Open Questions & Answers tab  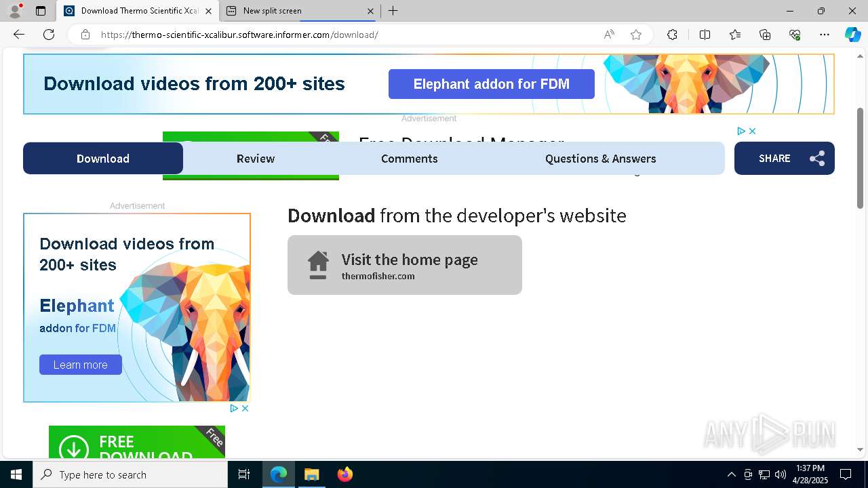coord(601,158)
